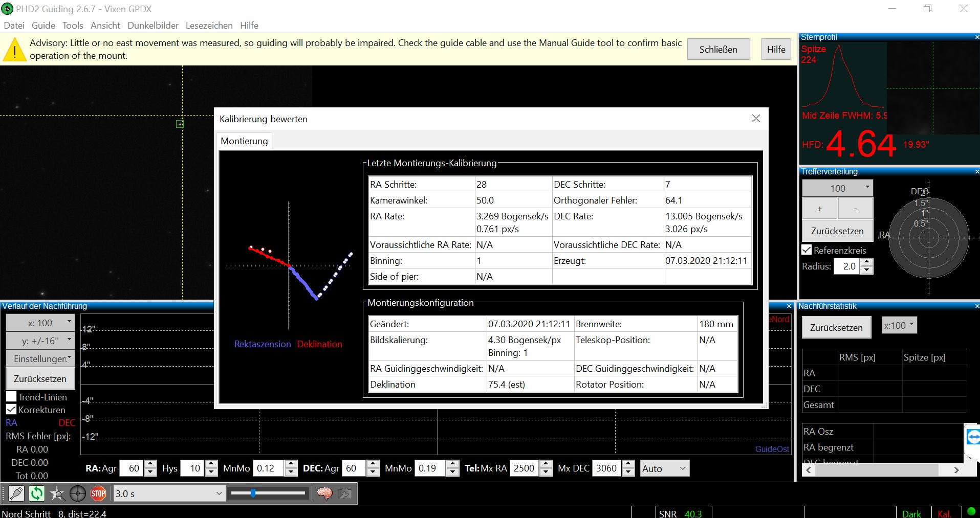This screenshot has width=980, height=518.
Task: Click the PHD2 application title icon
Action: click(7, 9)
